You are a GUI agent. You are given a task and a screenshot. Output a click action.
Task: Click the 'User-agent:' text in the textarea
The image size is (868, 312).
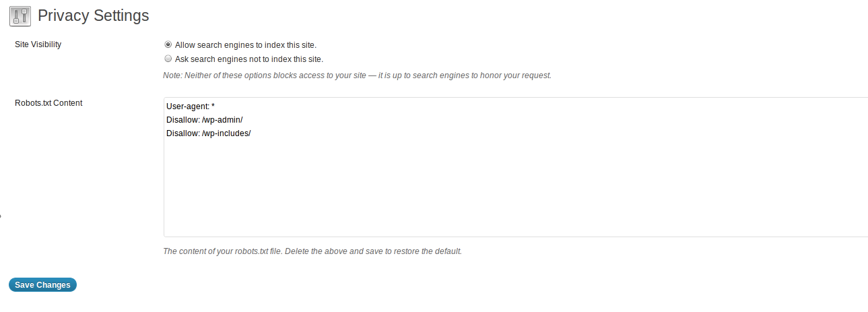(x=187, y=106)
